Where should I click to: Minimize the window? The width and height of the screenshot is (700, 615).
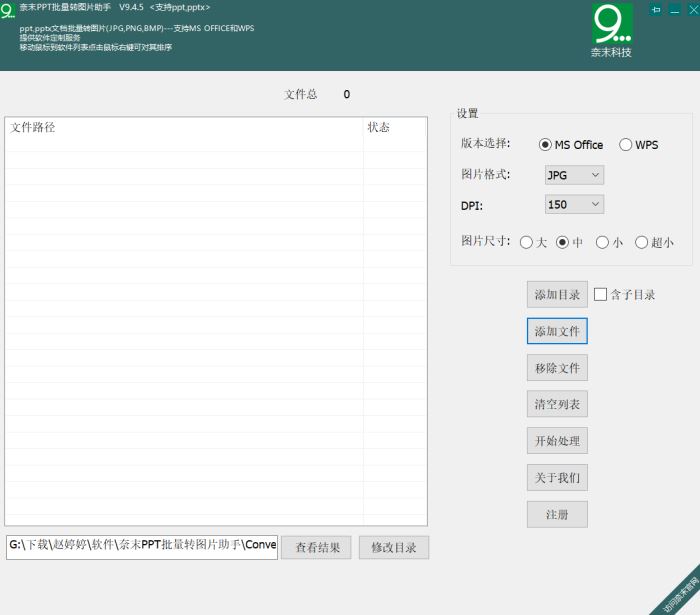coord(675,10)
